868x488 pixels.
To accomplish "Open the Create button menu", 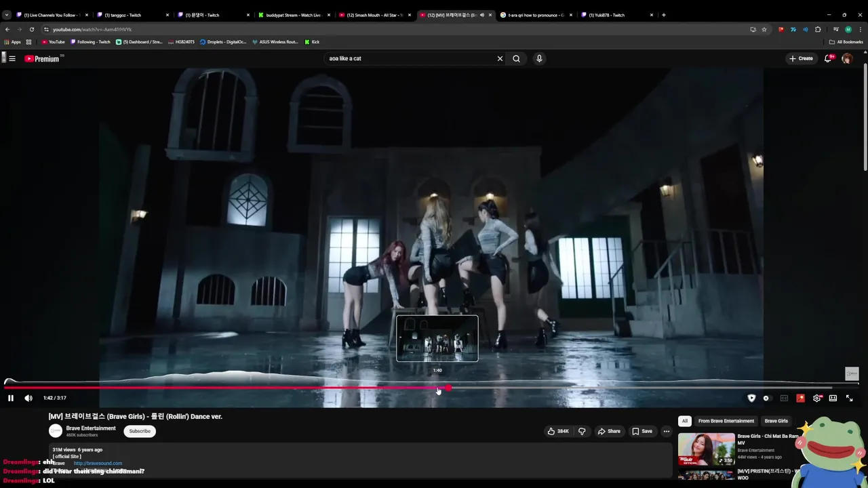I will tap(801, 58).
